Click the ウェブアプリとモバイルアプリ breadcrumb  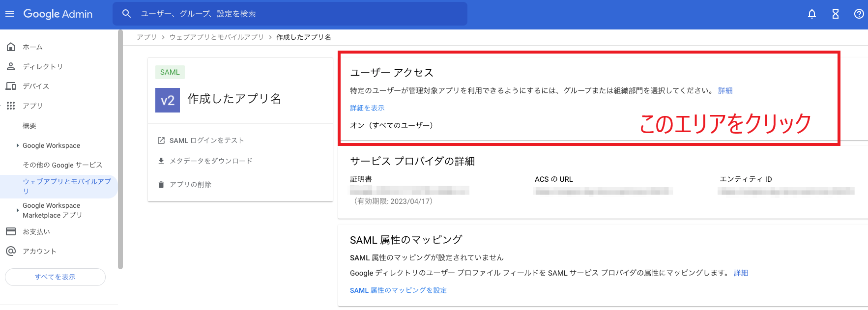point(216,37)
